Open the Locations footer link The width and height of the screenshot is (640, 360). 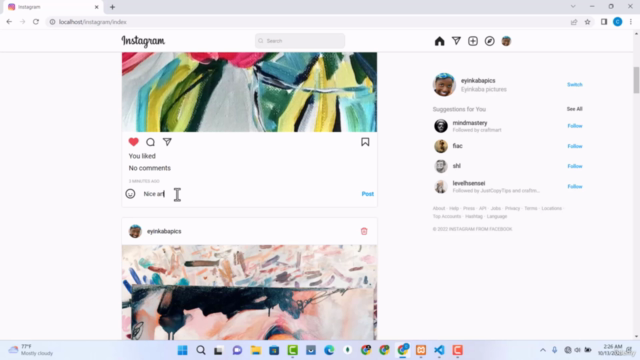click(x=551, y=209)
